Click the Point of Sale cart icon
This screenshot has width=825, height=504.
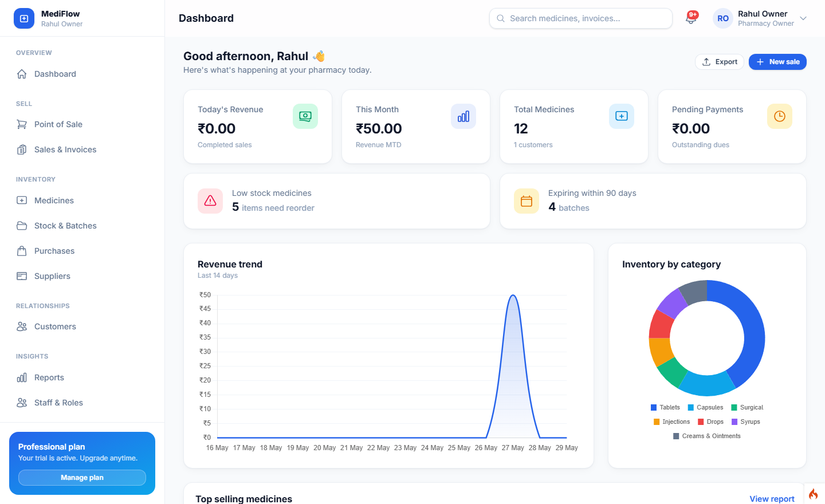pyautogui.click(x=22, y=124)
